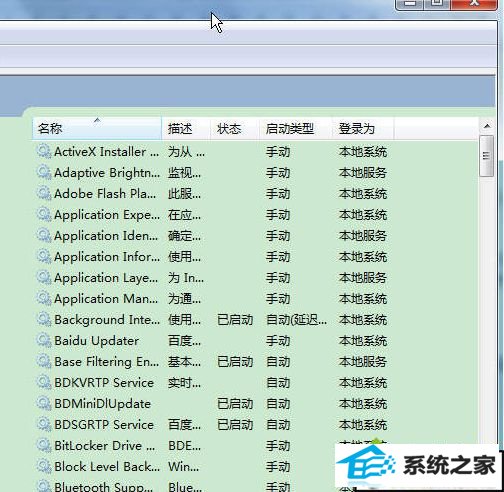Select the BDMiniDlUpdate service icon

(44, 403)
